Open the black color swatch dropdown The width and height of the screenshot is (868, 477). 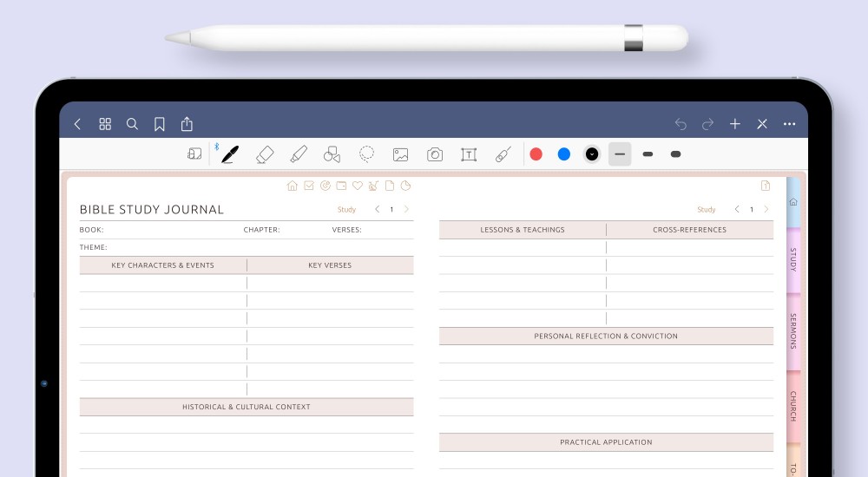click(592, 154)
